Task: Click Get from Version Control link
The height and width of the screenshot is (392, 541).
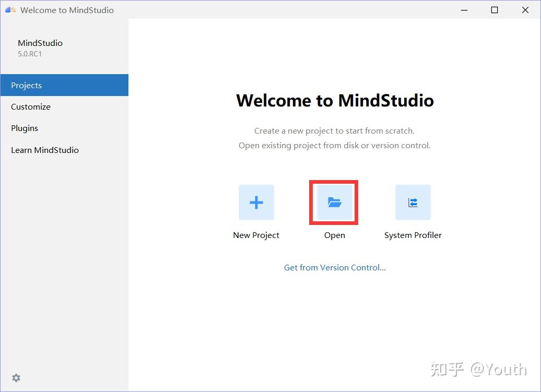Action: [x=334, y=267]
